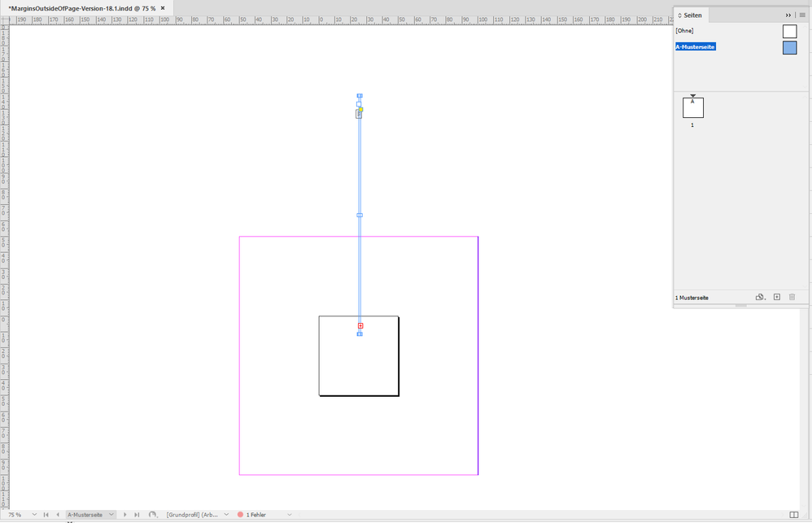This screenshot has width=812, height=523.
Task: Go to first page button
Action: [x=46, y=515]
